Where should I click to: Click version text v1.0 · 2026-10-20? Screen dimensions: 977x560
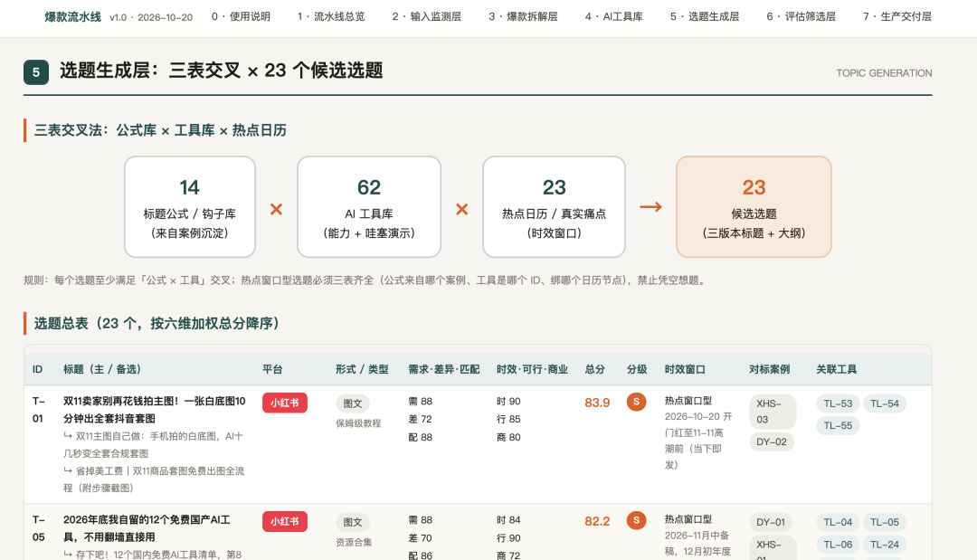(151, 17)
